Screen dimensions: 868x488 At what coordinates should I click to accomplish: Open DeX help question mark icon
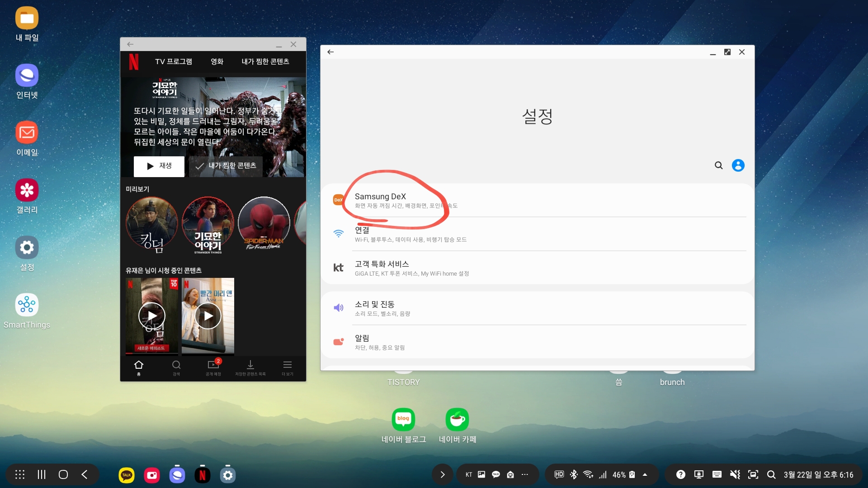coord(681,474)
